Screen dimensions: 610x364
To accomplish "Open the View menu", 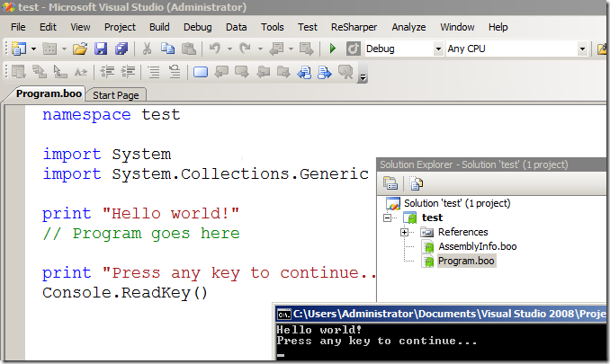I will click(x=80, y=27).
